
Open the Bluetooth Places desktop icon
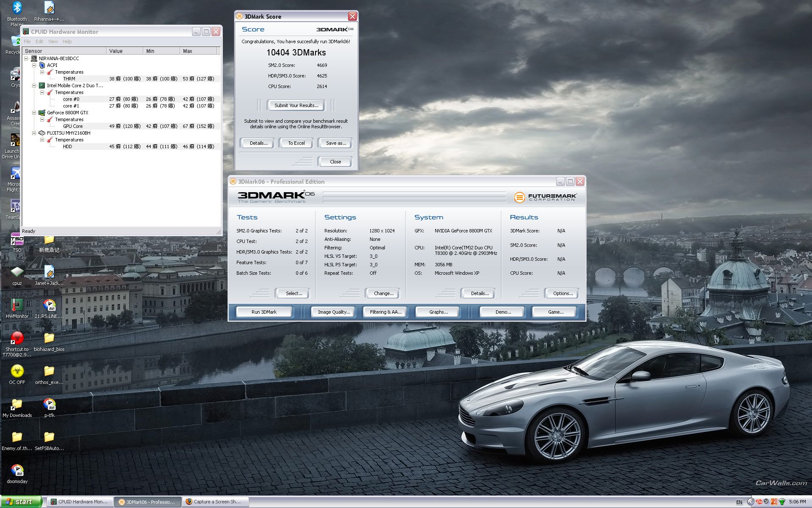[x=17, y=13]
